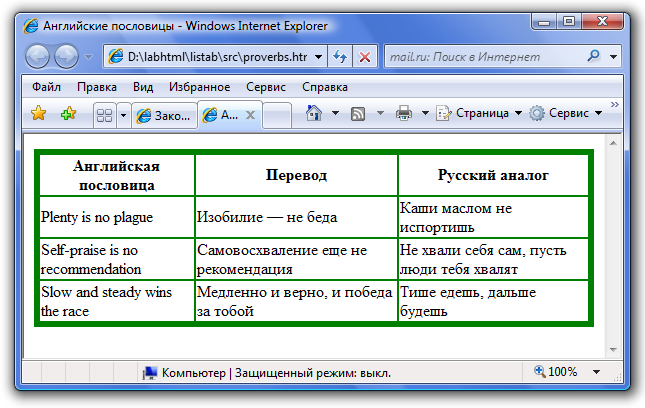Image resolution: width=645 pixels, height=408 pixels.
Task: Start search with the magnifier icon
Action: (593, 56)
